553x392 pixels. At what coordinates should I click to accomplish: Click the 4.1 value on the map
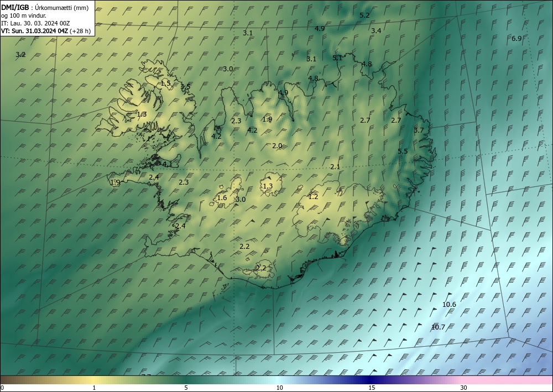pyautogui.click(x=167, y=164)
